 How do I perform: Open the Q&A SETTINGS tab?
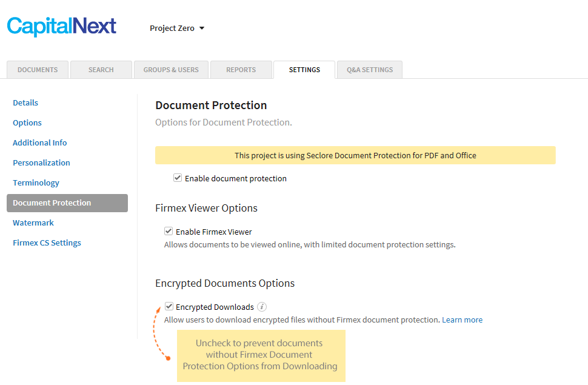[369, 69]
